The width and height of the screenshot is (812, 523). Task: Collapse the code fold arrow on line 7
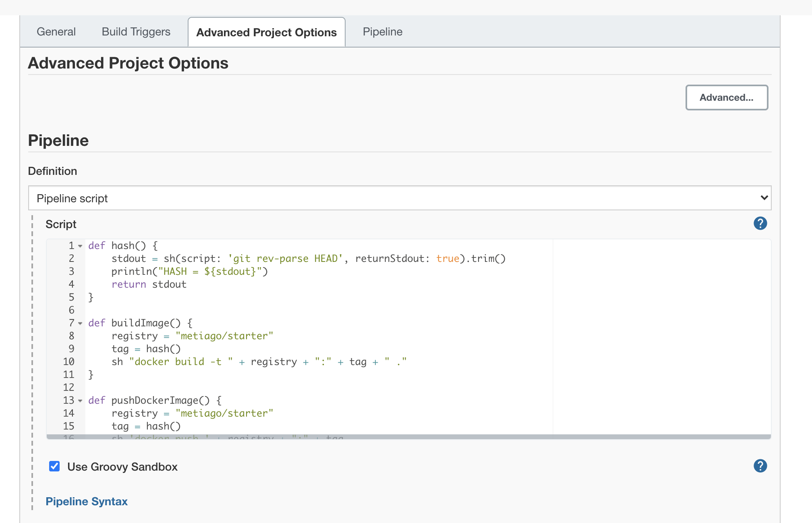click(80, 323)
